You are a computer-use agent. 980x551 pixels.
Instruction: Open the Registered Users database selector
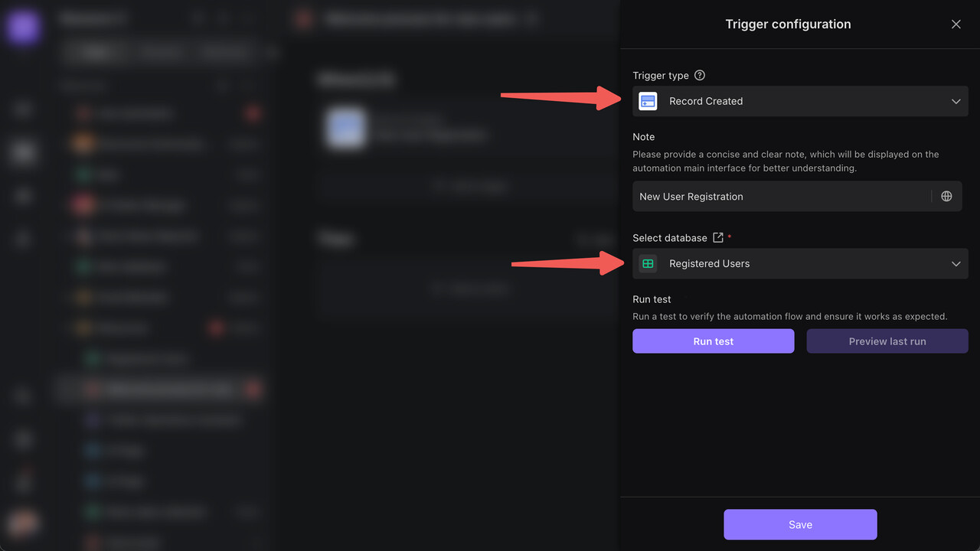coord(800,264)
